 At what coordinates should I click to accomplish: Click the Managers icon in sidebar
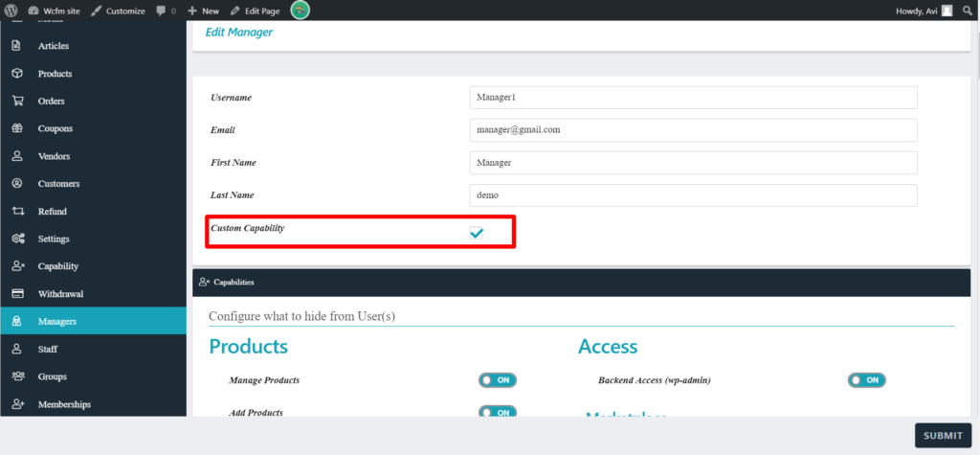click(17, 321)
